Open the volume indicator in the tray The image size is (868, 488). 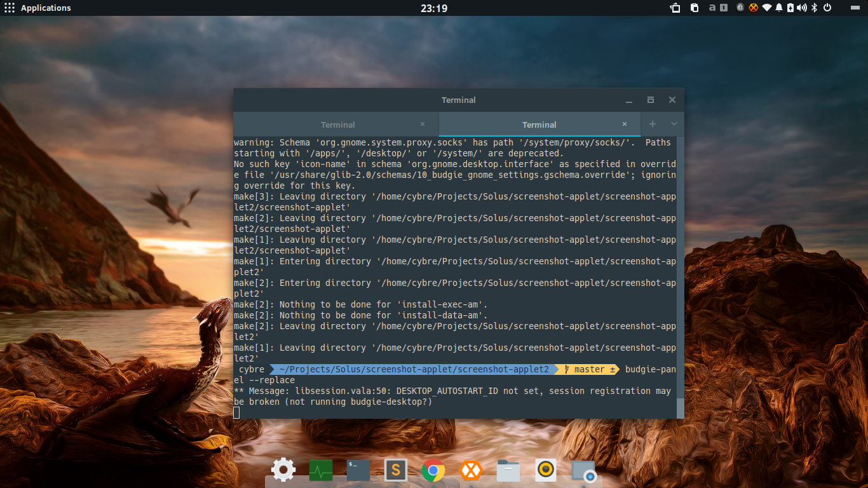(x=802, y=8)
